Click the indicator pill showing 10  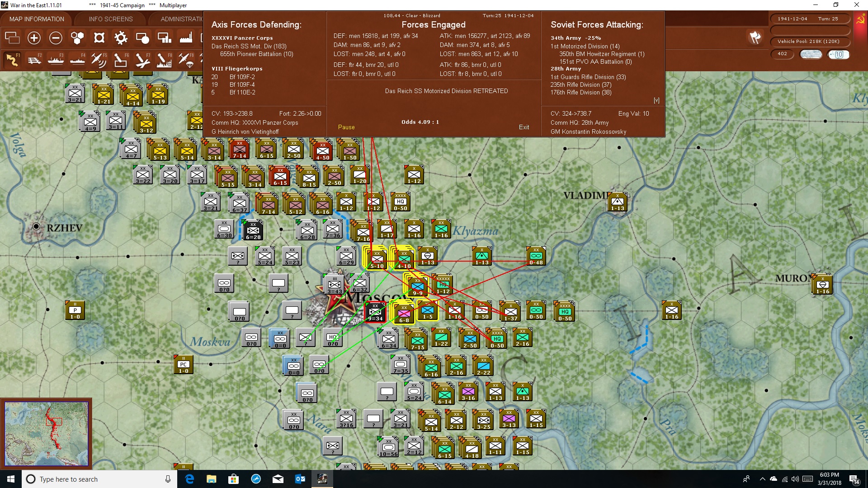coord(839,54)
